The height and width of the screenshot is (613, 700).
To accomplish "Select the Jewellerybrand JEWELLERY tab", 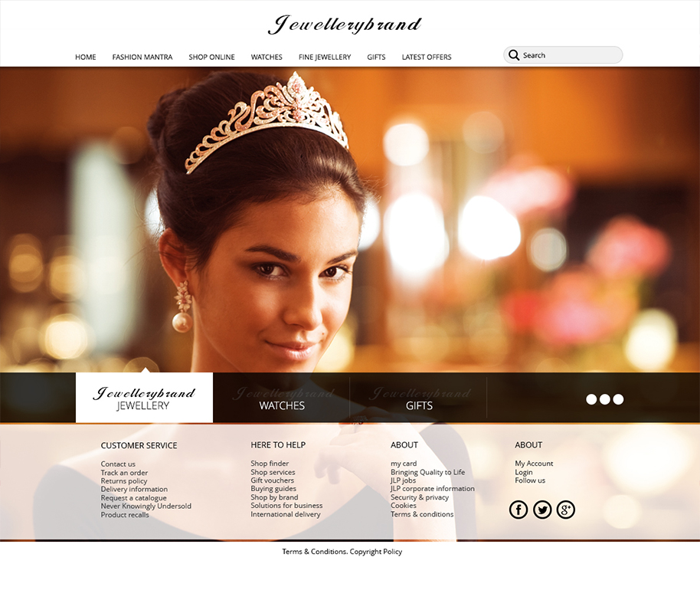I will (x=144, y=398).
